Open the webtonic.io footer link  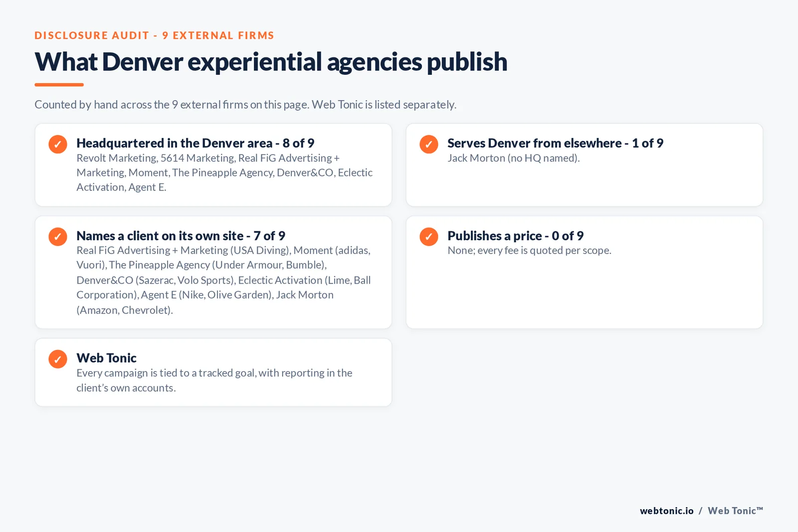667,511
